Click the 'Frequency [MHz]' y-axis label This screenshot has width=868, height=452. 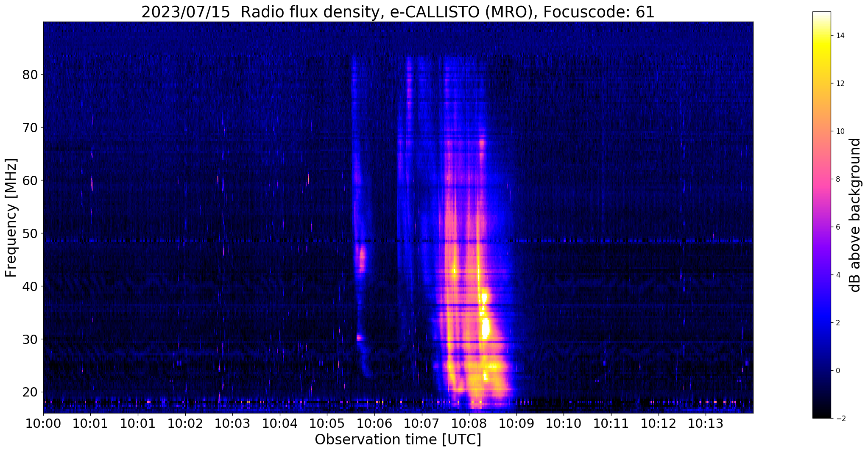pyautogui.click(x=11, y=218)
